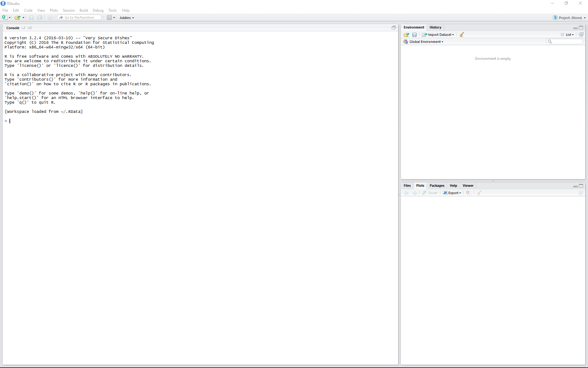Refresh the Environment pane
588x368 pixels.
point(581,35)
